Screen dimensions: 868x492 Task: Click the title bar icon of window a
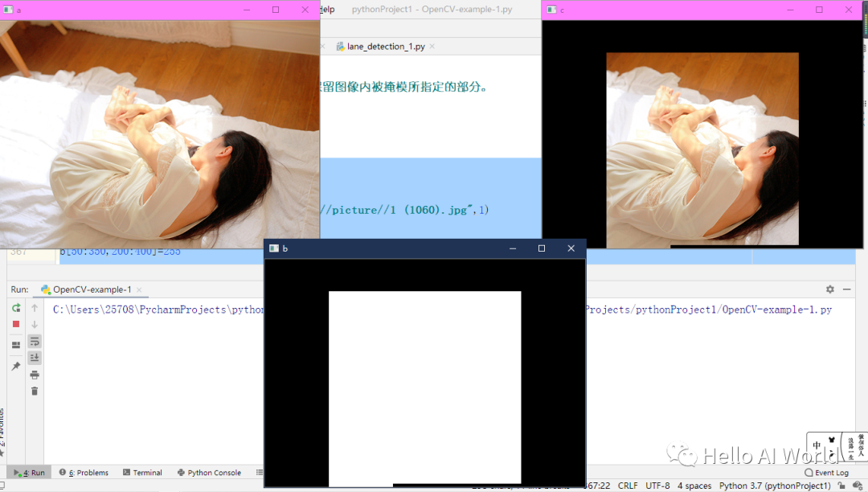pyautogui.click(x=8, y=10)
